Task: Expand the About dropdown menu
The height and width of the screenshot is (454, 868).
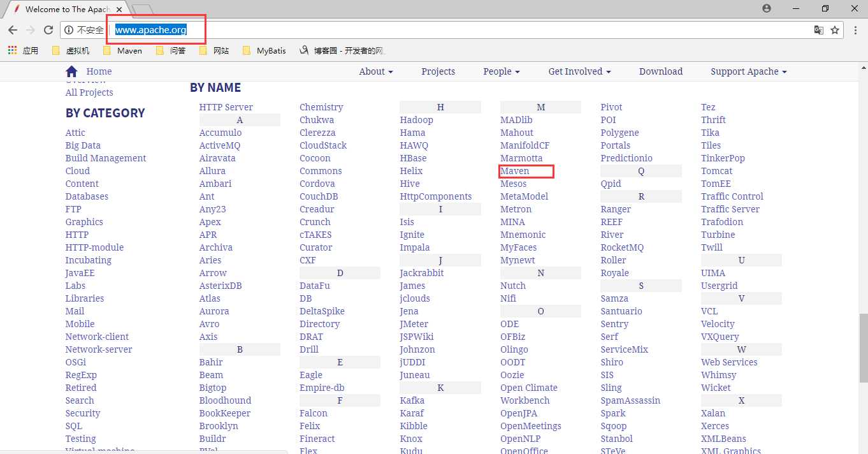Action: pyautogui.click(x=376, y=71)
